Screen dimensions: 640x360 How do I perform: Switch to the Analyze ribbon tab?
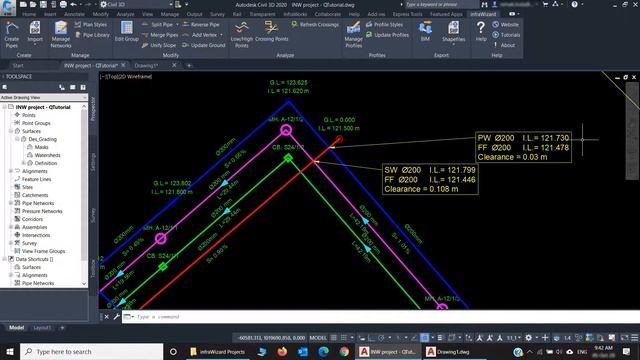tap(125, 14)
